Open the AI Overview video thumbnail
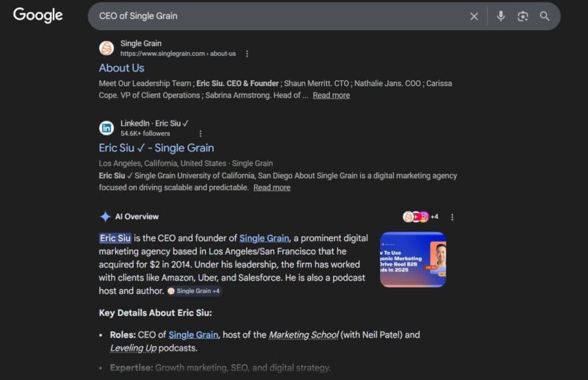The height and width of the screenshot is (380, 588). pos(413,259)
